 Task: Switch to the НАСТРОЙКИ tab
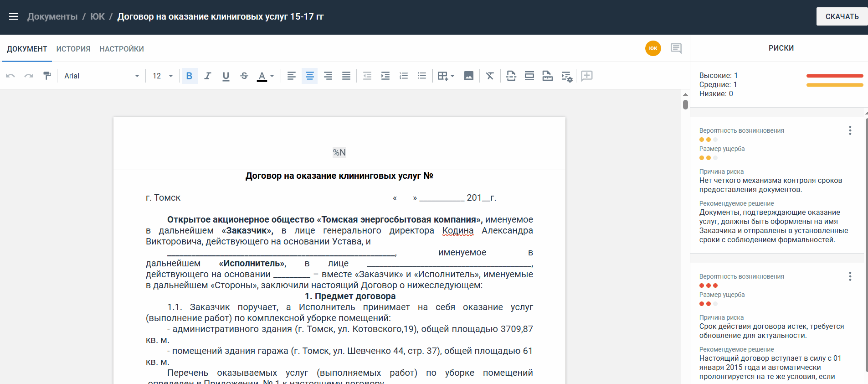pyautogui.click(x=122, y=49)
